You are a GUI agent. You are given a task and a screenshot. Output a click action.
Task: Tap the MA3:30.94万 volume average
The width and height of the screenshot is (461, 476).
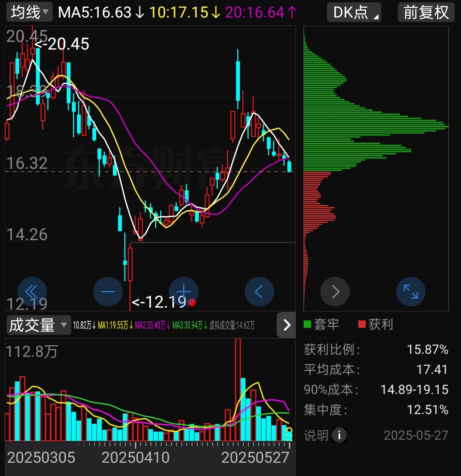pyautogui.click(x=189, y=326)
